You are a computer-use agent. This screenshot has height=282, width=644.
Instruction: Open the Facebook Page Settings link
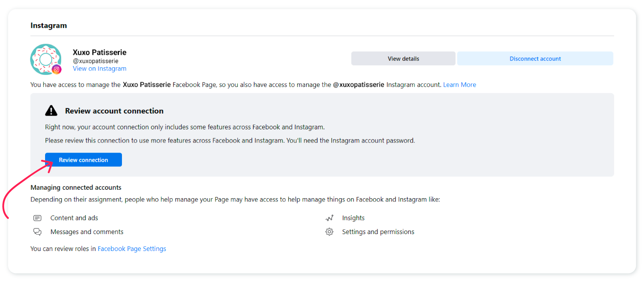132,249
